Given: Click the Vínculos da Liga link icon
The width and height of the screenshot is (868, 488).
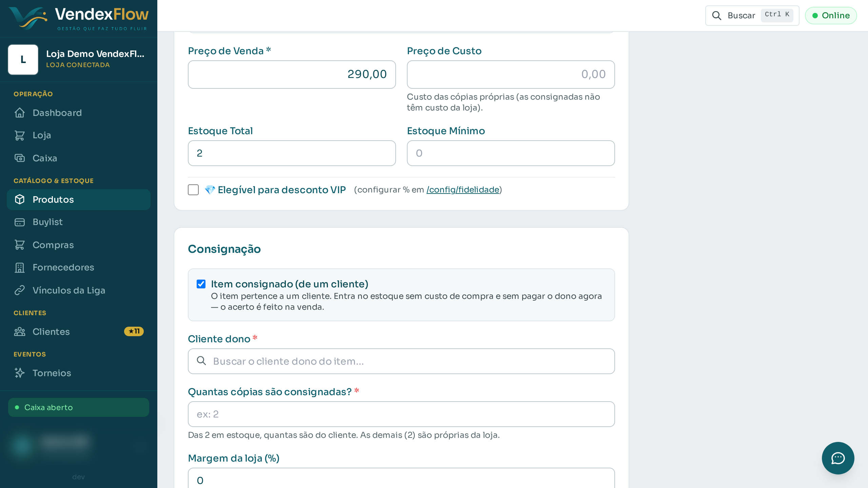Looking at the screenshot, I should (x=20, y=290).
